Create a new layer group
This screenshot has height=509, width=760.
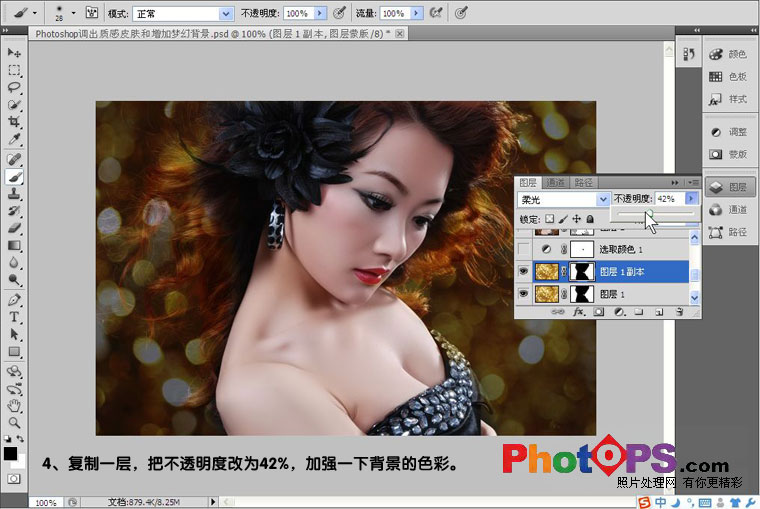[x=639, y=312]
